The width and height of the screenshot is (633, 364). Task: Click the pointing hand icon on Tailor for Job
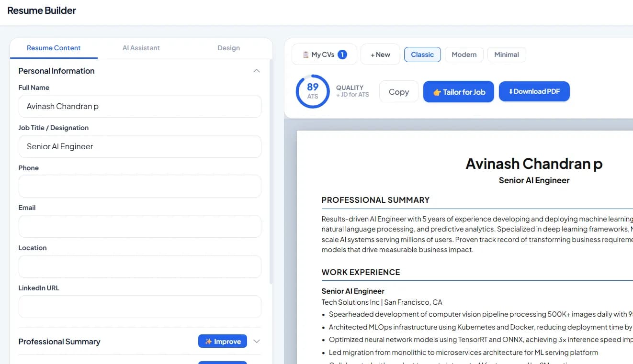(437, 92)
